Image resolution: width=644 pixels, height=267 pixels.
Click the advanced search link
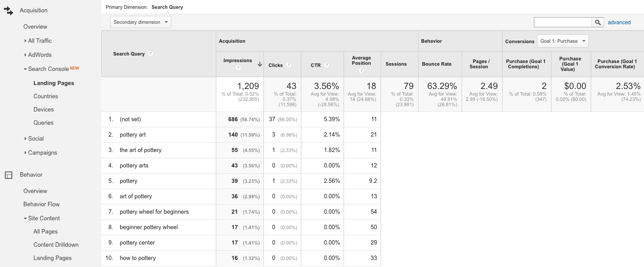pyautogui.click(x=619, y=22)
